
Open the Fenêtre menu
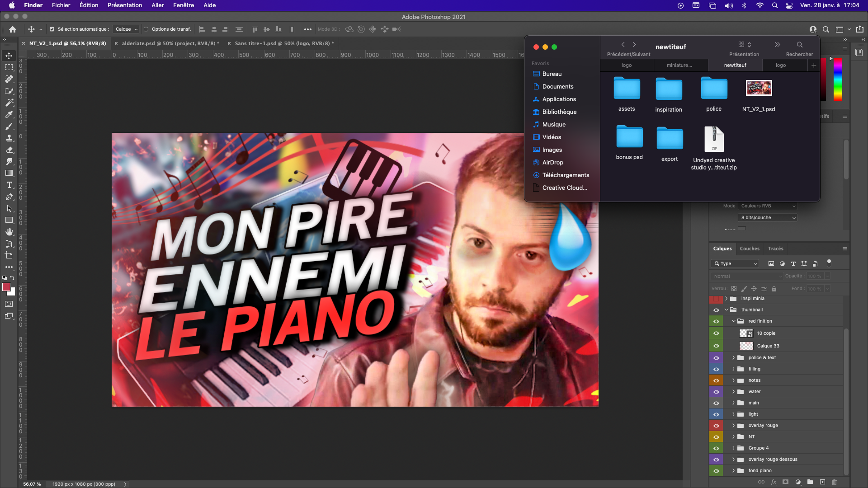(x=183, y=5)
